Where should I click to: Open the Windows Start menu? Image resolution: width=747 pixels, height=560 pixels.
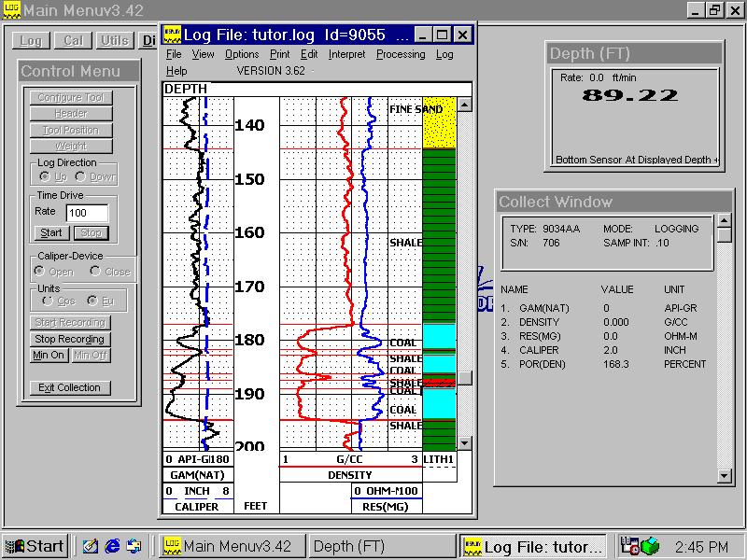coord(35,546)
